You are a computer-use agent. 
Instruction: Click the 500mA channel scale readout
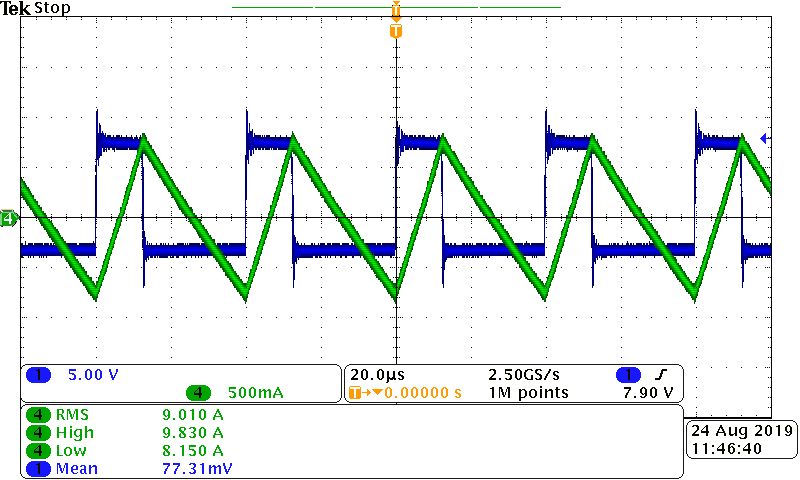255,392
